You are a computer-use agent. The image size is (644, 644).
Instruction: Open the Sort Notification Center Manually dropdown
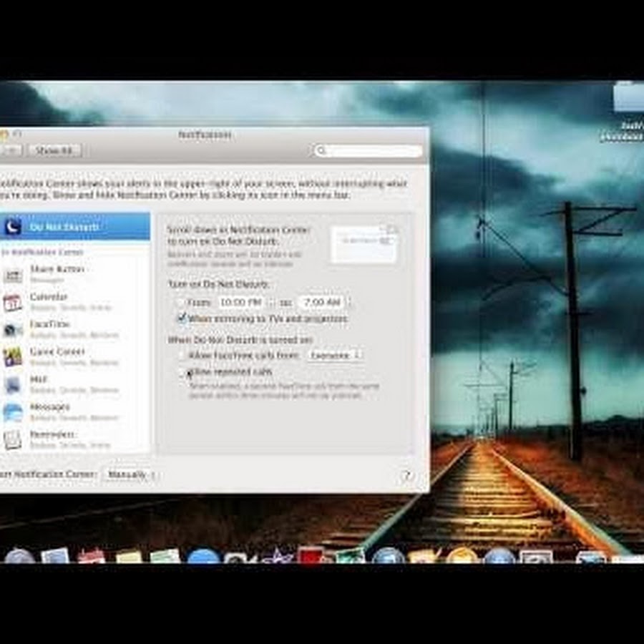click(131, 474)
